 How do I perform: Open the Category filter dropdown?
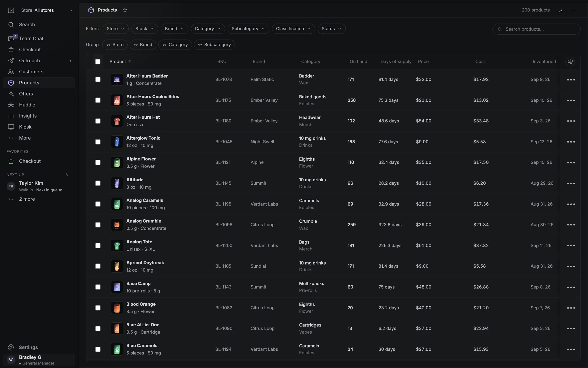[x=208, y=29]
